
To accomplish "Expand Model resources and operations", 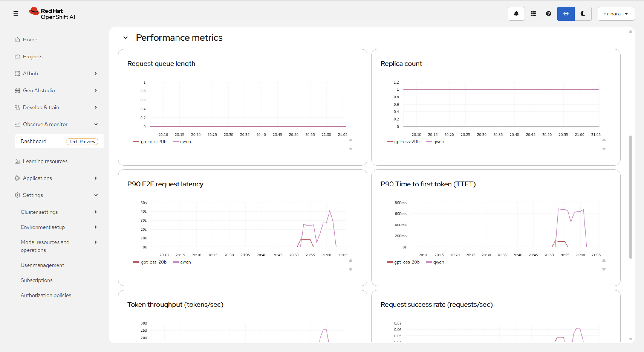I will tap(59, 246).
